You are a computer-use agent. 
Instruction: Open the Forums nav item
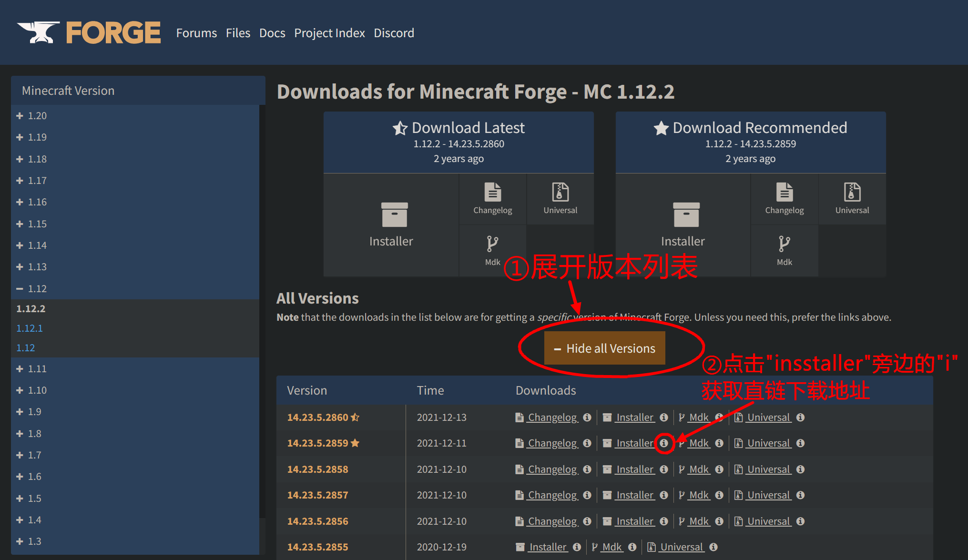click(196, 33)
